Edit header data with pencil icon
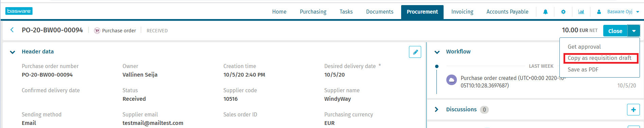 [415, 52]
